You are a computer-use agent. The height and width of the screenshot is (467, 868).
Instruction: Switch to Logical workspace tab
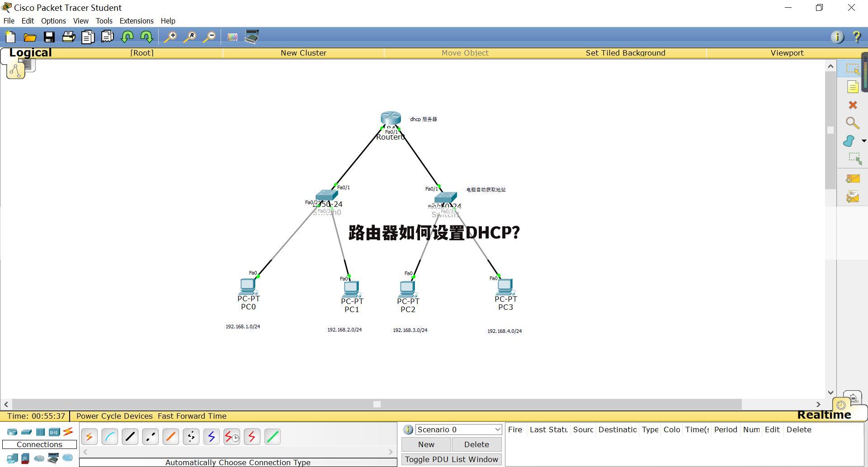(x=30, y=52)
